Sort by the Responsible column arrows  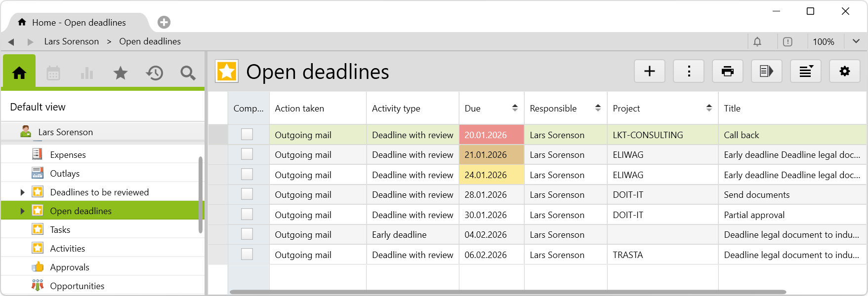[x=598, y=108]
